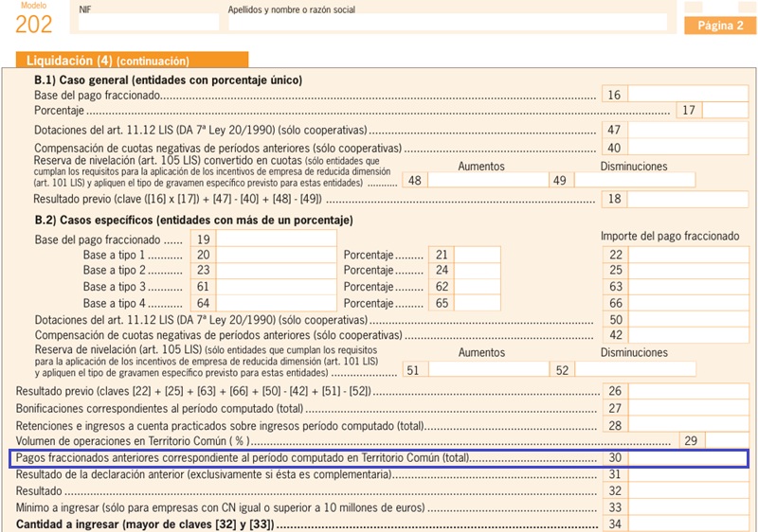Click field 17 Porcentaje box
This screenshot has width=758, height=532.
tap(725, 110)
